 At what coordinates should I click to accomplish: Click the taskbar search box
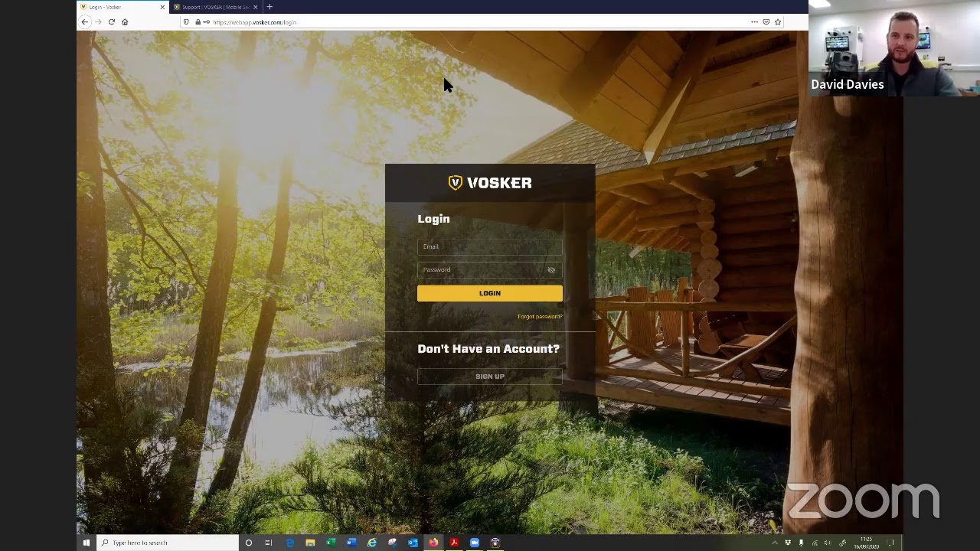coord(168,543)
